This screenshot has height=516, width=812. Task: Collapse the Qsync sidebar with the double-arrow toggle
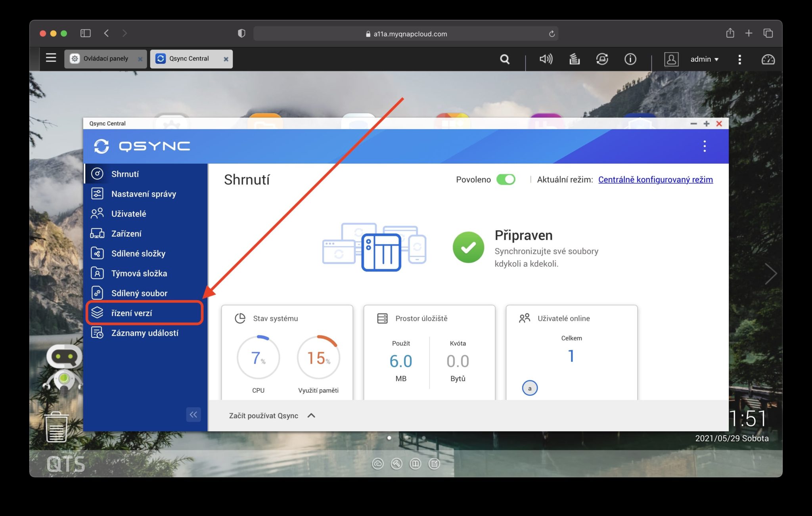tap(193, 415)
